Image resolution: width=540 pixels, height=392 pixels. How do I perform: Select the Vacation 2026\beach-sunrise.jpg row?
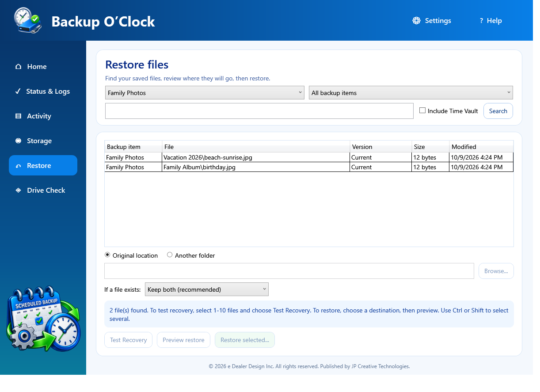(x=309, y=157)
